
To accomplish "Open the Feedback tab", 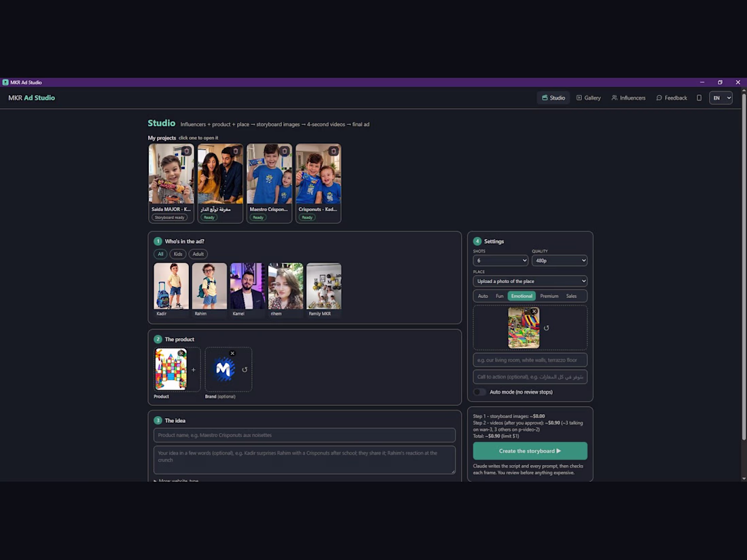I will [672, 98].
